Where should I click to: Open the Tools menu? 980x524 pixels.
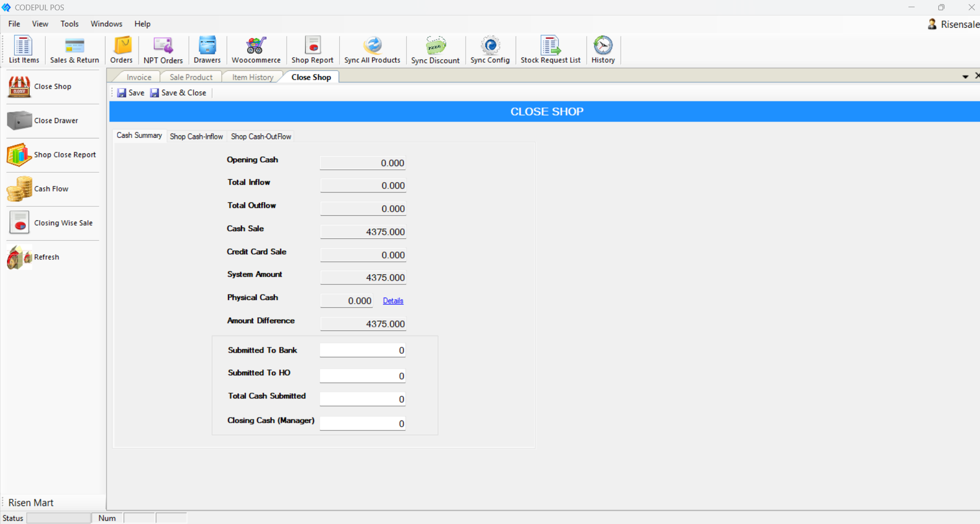69,24
